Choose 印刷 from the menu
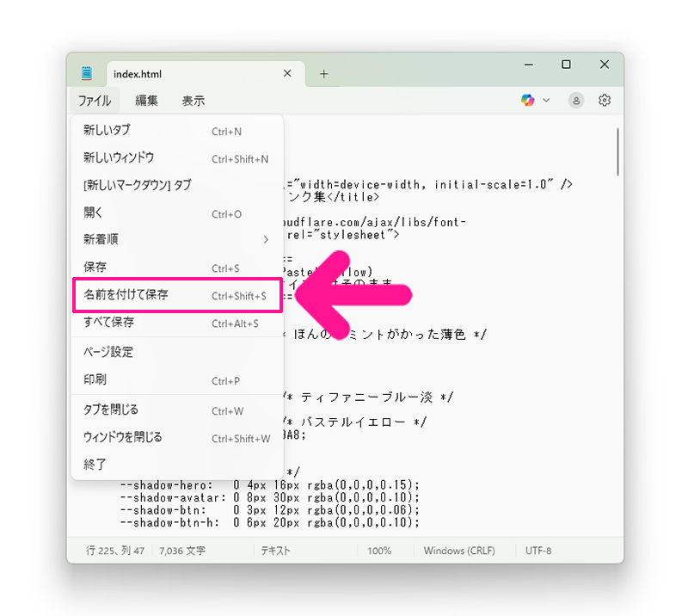This screenshot has height=616, width=688. [x=95, y=379]
